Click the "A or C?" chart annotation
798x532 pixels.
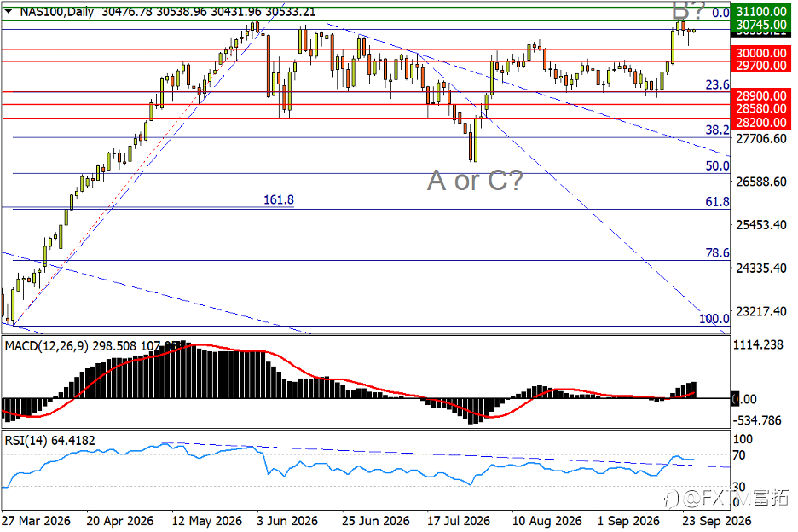point(475,180)
